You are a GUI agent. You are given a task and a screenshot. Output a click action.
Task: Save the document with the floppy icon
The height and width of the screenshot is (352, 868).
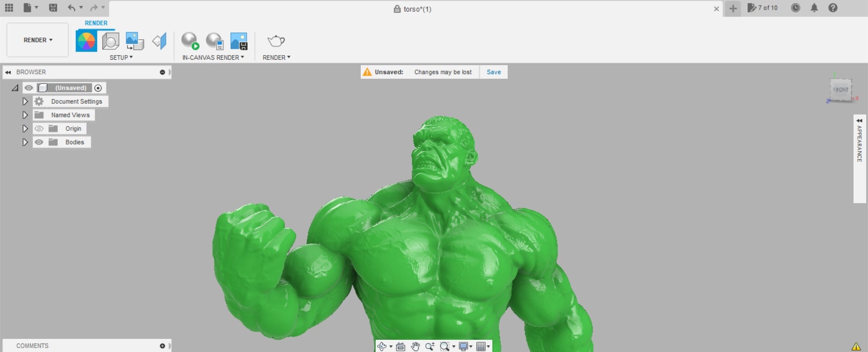pyautogui.click(x=53, y=8)
